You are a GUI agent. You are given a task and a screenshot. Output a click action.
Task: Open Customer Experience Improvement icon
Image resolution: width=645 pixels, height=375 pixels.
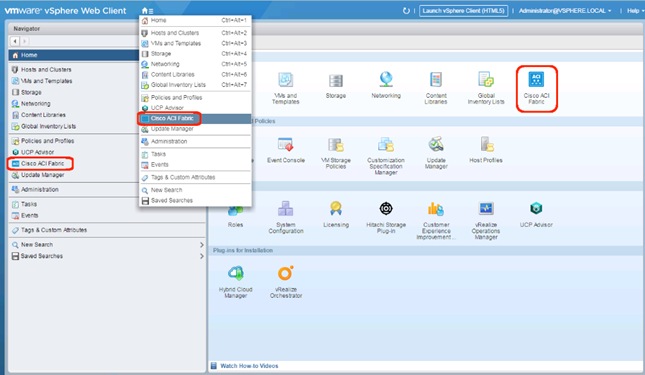(x=436, y=209)
